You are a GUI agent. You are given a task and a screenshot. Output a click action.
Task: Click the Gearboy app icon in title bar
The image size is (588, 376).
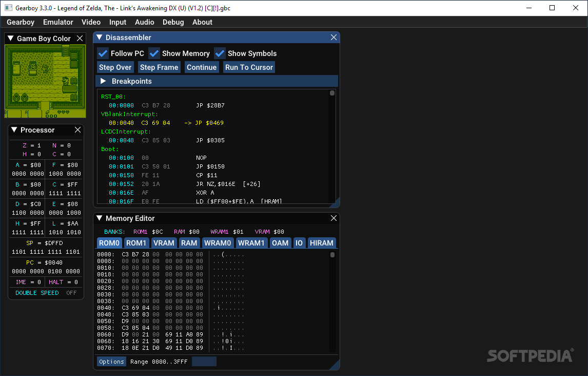click(x=8, y=8)
